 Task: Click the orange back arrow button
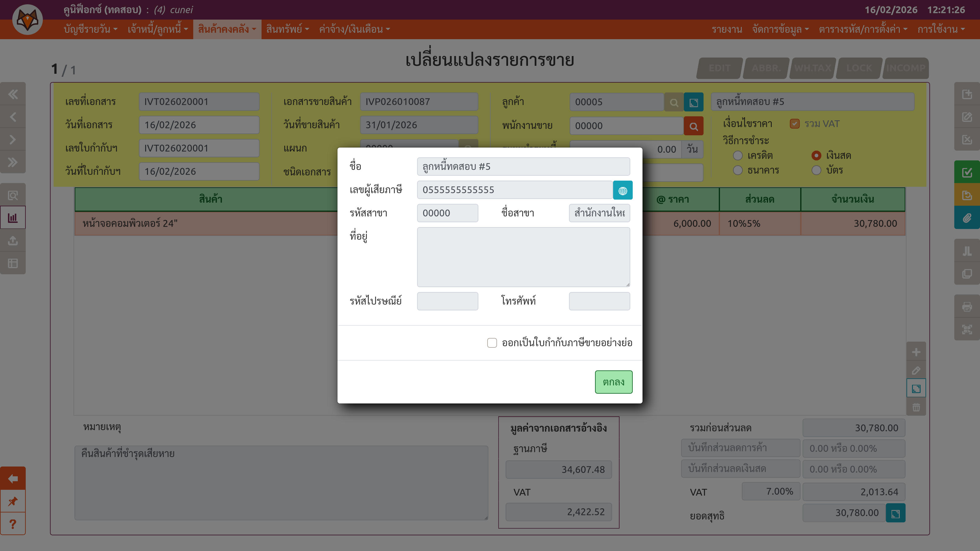point(13,478)
